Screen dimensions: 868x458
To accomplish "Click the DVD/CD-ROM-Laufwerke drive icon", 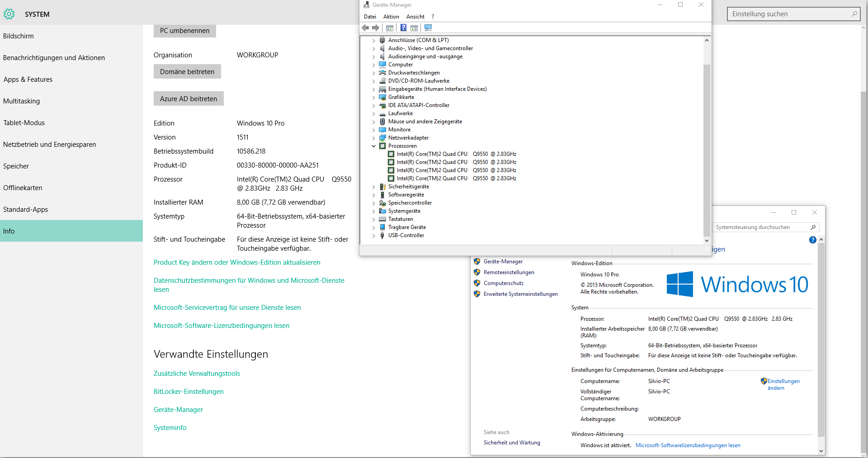I will point(382,81).
